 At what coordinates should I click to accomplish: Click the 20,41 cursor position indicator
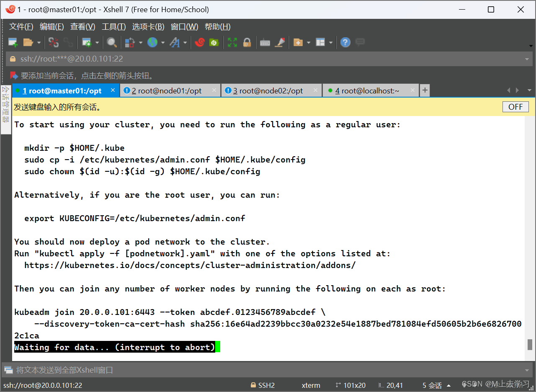390,385
